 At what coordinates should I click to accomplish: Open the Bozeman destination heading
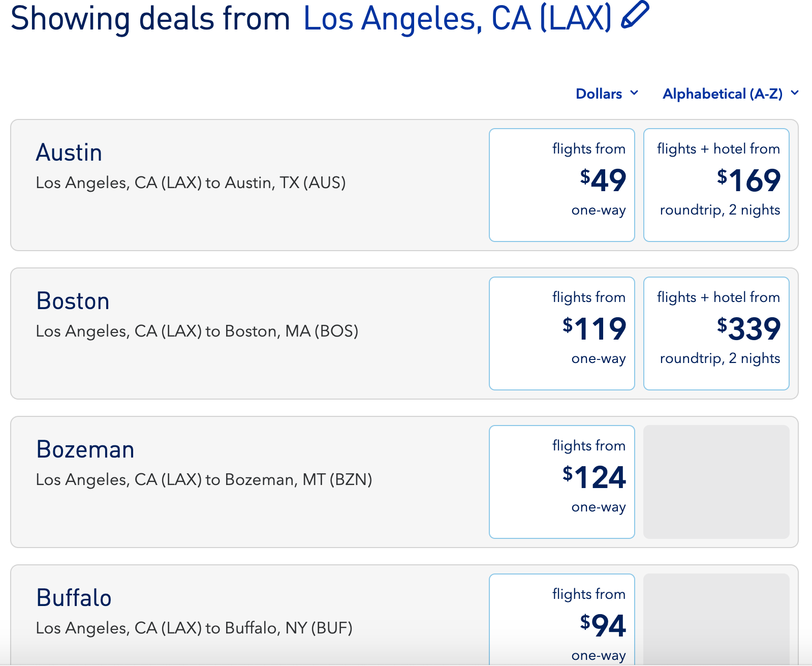pyautogui.click(x=85, y=449)
